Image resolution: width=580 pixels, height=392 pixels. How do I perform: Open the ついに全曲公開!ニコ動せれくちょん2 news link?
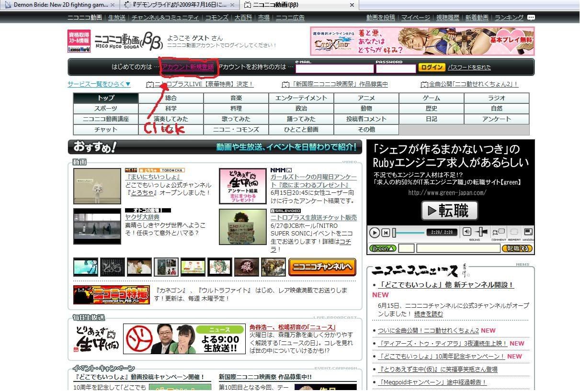[x=428, y=330]
